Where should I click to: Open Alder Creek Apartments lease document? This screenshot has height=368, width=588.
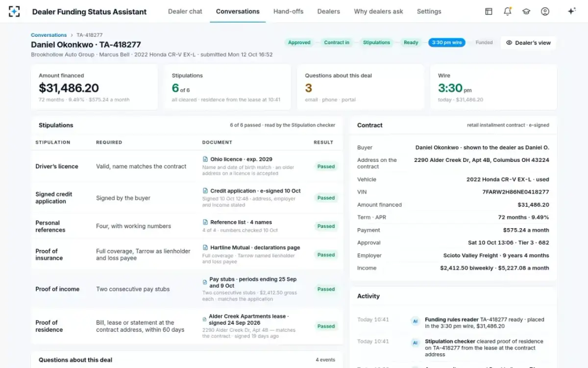(248, 319)
